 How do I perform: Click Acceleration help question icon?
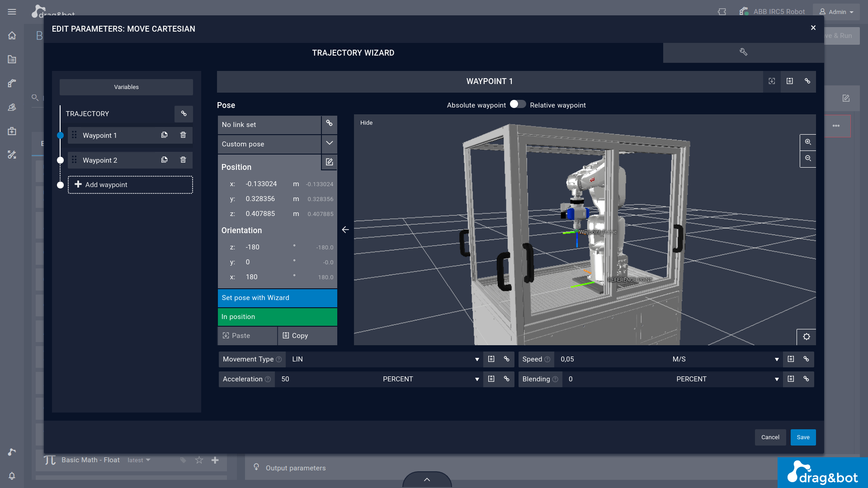pyautogui.click(x=268, y=380)
